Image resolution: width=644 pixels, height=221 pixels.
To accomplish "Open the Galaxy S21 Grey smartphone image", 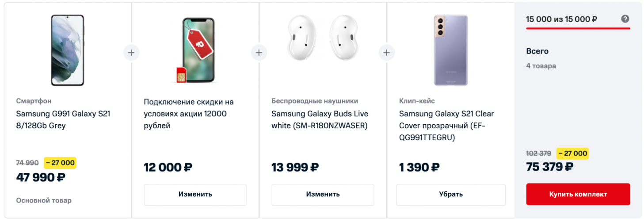I will click(67, 50).
